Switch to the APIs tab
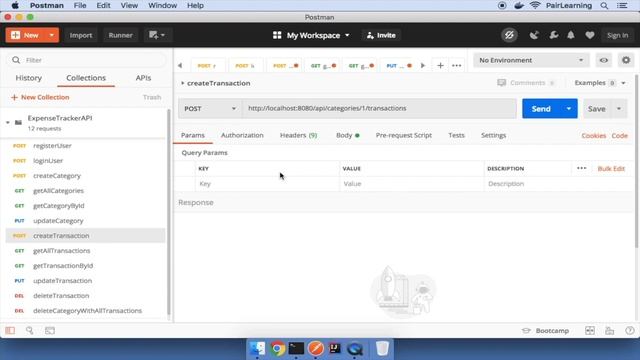Viewport: 640px width, 360px height. click(143, 78)
